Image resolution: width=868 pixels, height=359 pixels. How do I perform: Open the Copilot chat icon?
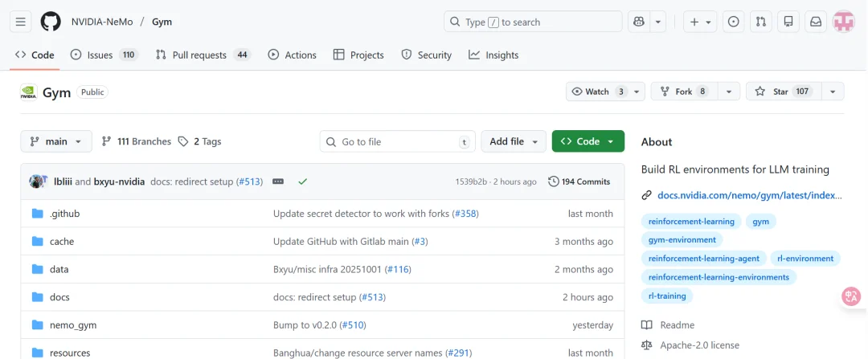click(x=639, y=22)
